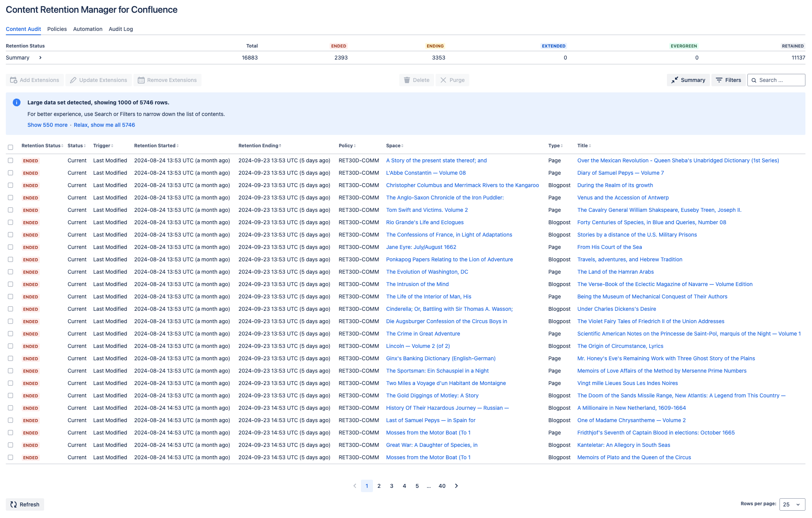Screen dimensions: 812x518
Task: Toggle the select-all checkbox in the table header
Action: (10, 147)
